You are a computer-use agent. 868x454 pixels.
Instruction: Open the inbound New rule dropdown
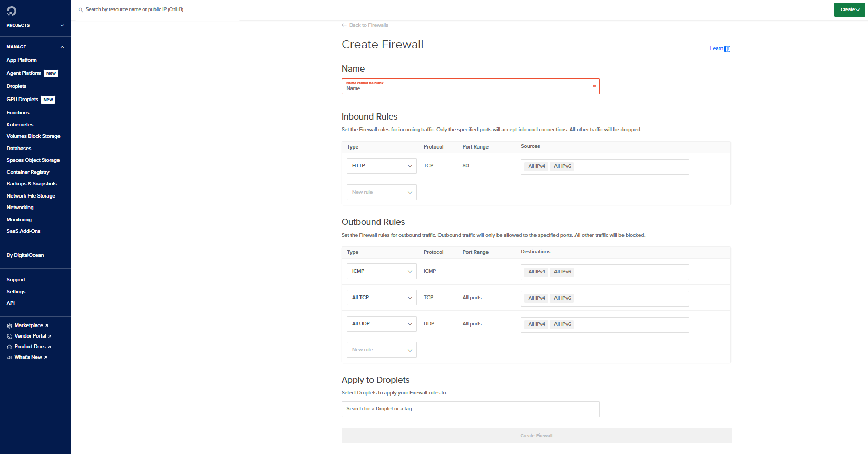click(x=382, y=192)
